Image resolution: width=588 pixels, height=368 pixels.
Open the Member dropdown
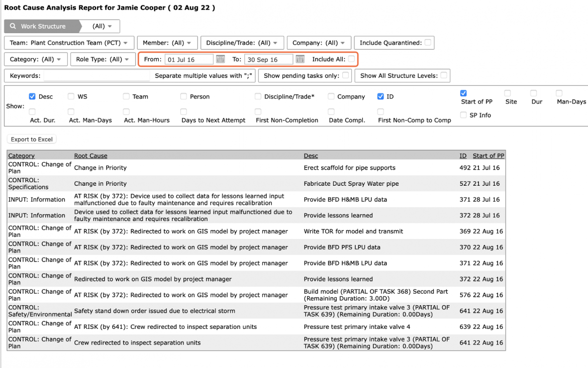pyautogui.click(x=167, y=43)
